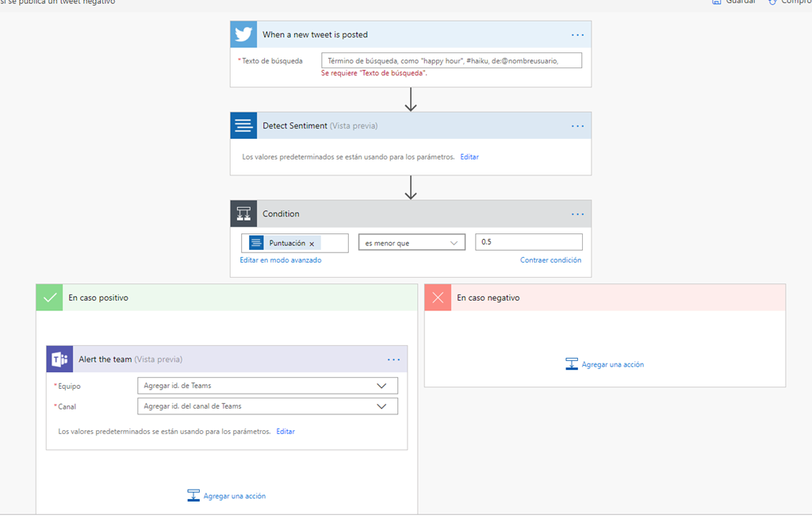
Task: Click the Detect Sentiment text icon
Action: [x=243, y=125]
